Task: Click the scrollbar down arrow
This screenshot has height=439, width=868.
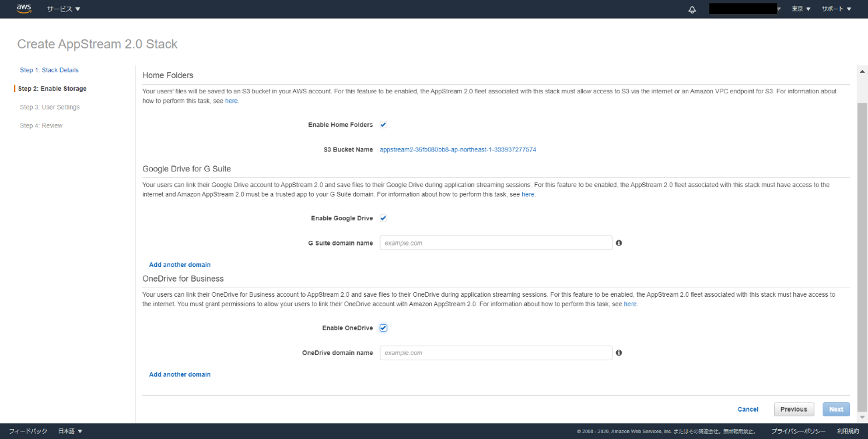Action: click(x=862, y=418)
